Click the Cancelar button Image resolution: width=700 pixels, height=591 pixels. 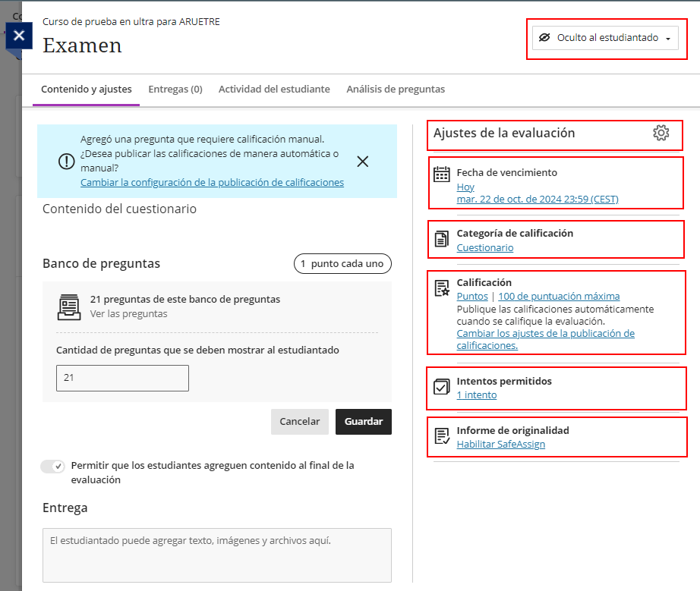(299, 422)
